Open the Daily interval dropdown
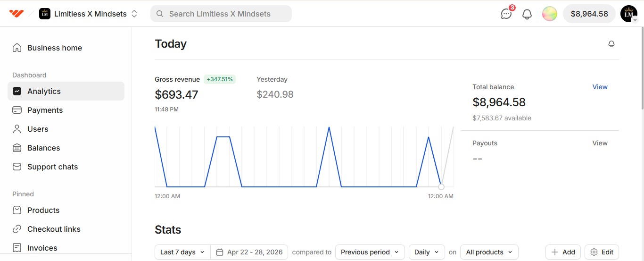Image resolution: width=644 pixels, height=261 pixels. 427,252
